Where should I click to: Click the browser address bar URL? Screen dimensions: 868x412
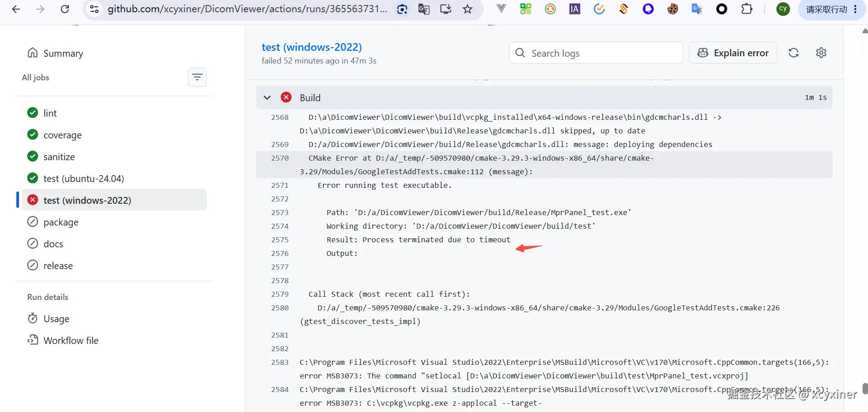tap(247, 9)
